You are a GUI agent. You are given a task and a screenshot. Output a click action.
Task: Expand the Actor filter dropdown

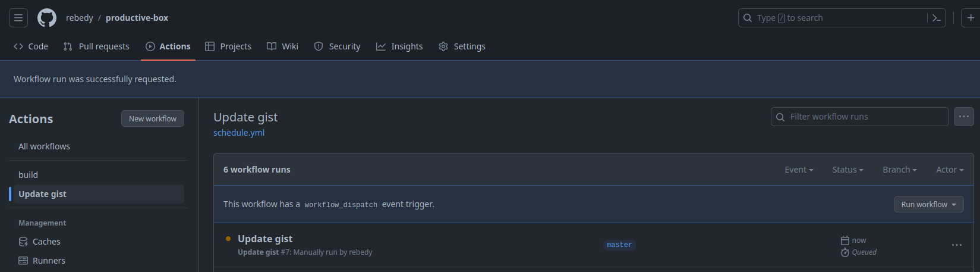[x=950, y=170]
